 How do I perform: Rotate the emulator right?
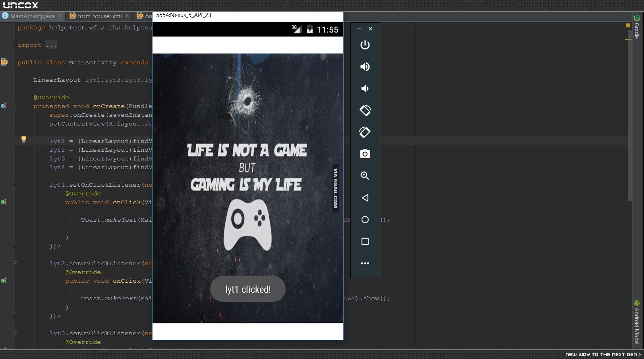365,132
